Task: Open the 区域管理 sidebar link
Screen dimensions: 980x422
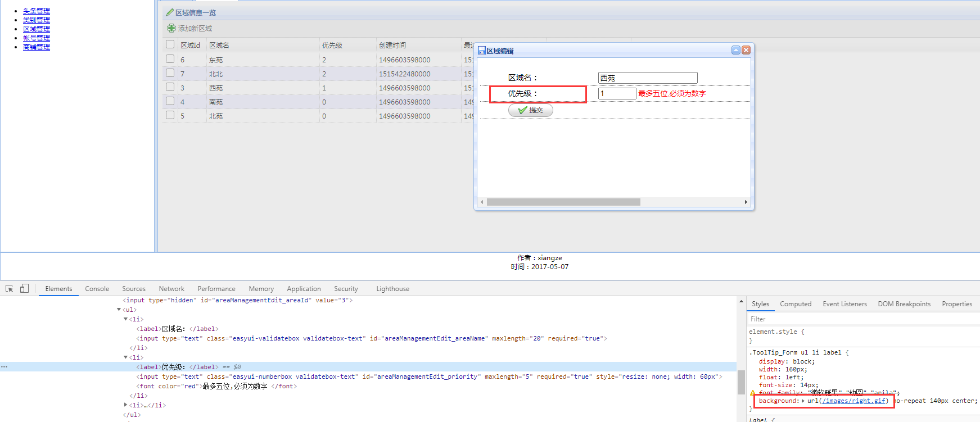Action: click(37, 29)
